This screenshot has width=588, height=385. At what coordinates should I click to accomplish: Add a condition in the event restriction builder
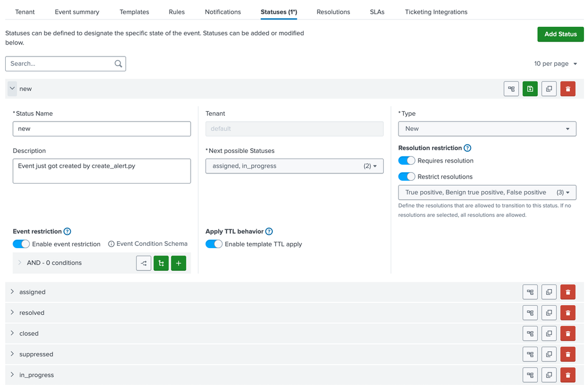(x=179, y=263)
